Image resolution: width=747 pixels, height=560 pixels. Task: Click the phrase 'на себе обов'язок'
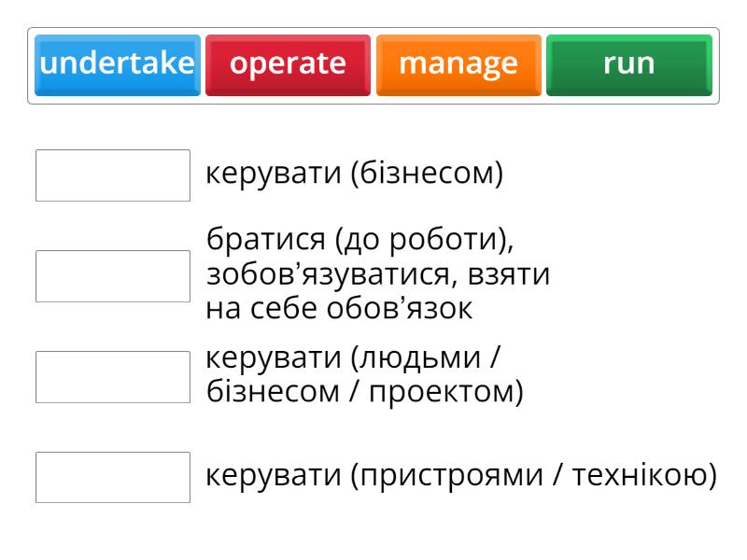(339, 309)
